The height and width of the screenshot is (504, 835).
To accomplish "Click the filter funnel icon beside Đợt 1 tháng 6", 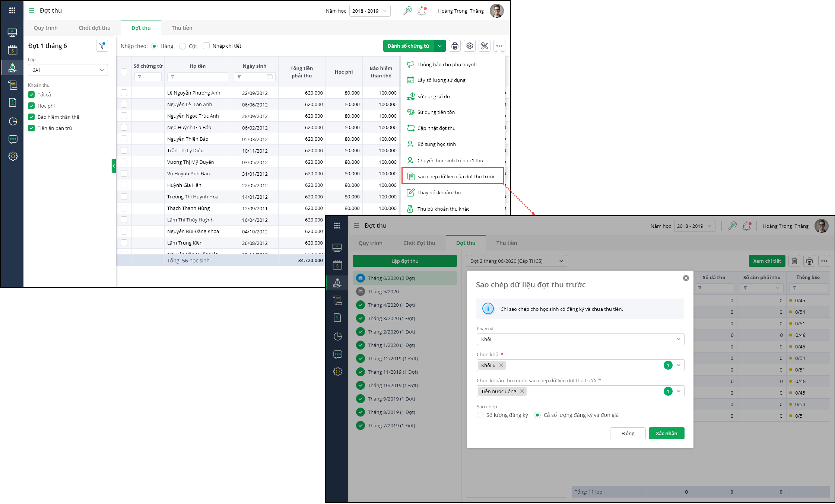I will pos(102,46).
